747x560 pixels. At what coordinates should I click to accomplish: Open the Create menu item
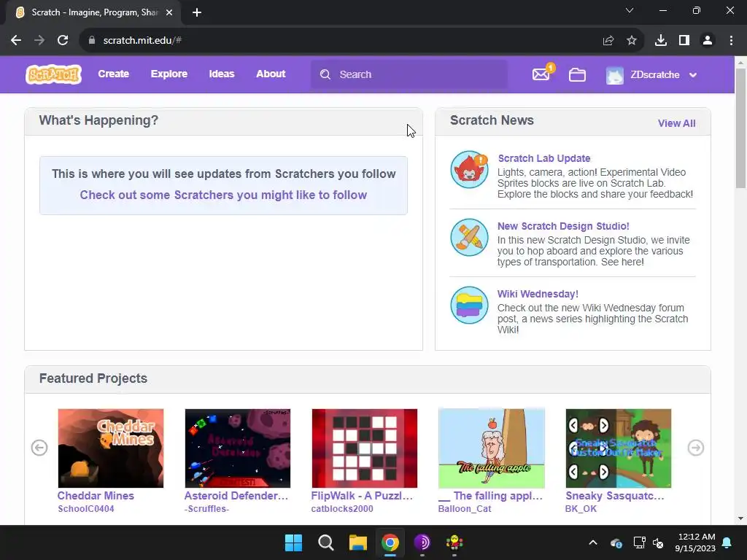113,74
